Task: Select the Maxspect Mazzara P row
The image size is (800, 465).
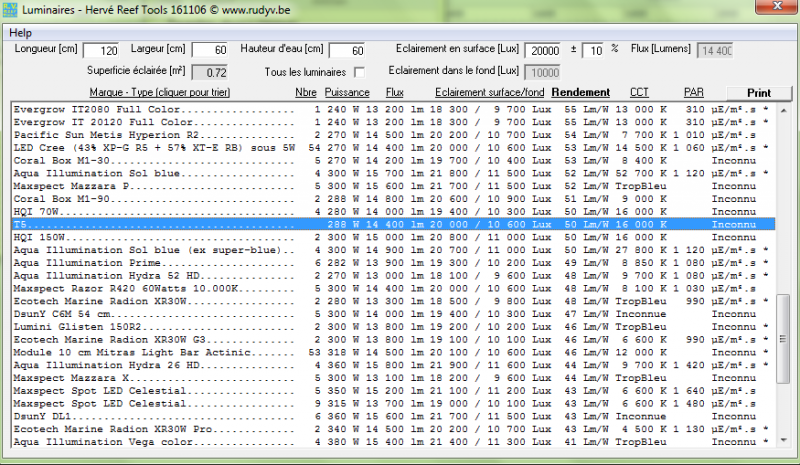Action: pyautogui.click(x=393, y=186)
